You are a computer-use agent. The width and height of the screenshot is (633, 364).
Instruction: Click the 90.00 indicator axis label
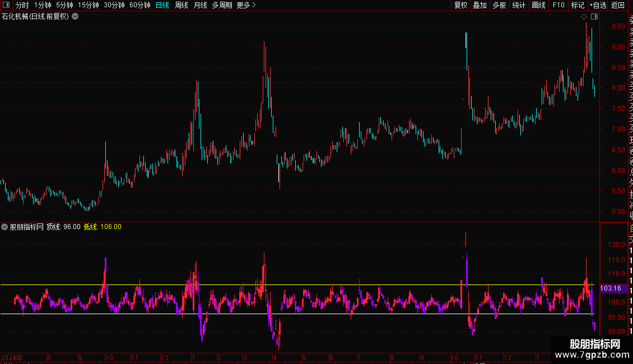(x=616, y=332)
